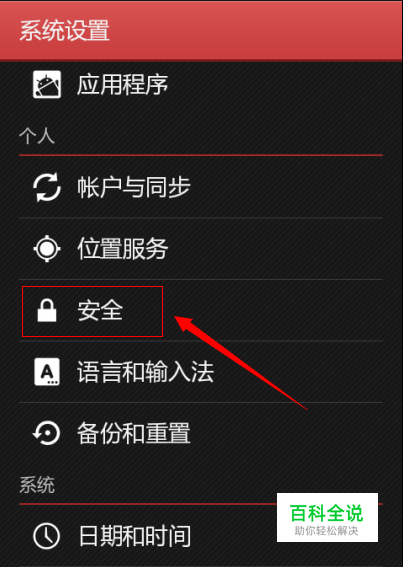This screenshot has width=403, height=567.
Task: Tap the 个人 section header
Action: coord(37,136)
